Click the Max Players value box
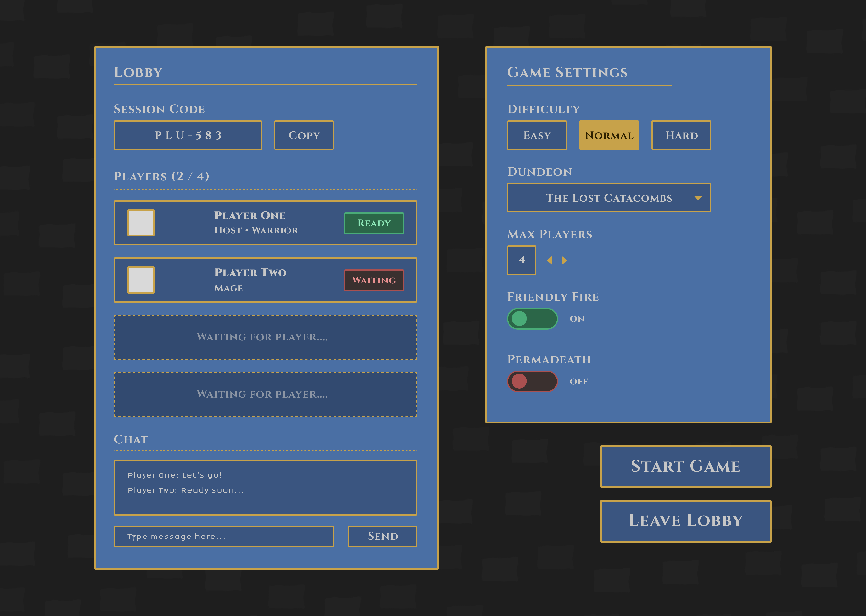Viewport: 866px width, 616px height. pyautogui.click(x=522, y=260)
